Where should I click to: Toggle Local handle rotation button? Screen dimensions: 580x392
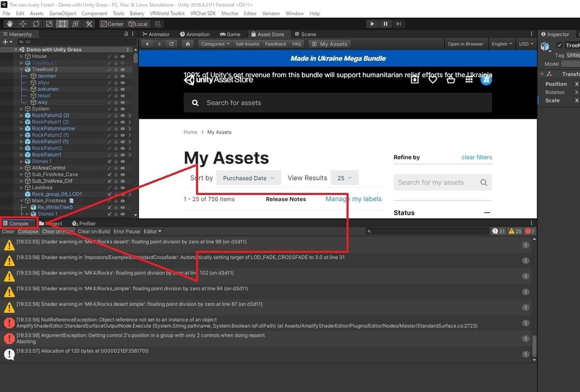coord(138,24)
